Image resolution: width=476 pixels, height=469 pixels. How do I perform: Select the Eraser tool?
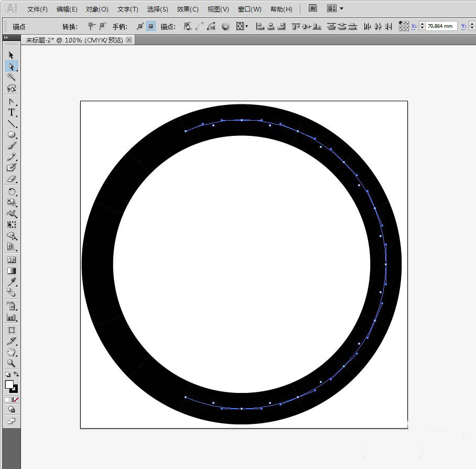11,179
